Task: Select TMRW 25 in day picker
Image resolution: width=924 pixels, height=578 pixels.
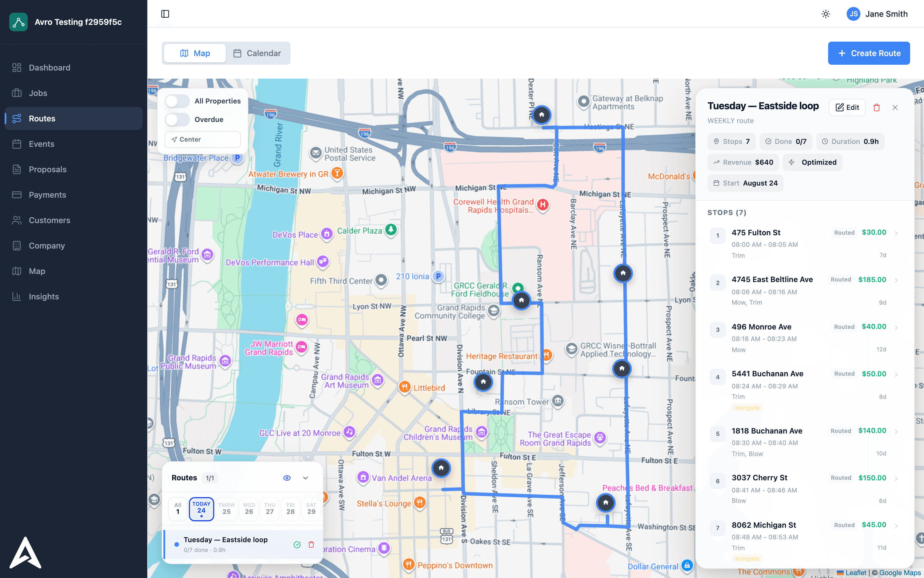Action: pos(226,509)
